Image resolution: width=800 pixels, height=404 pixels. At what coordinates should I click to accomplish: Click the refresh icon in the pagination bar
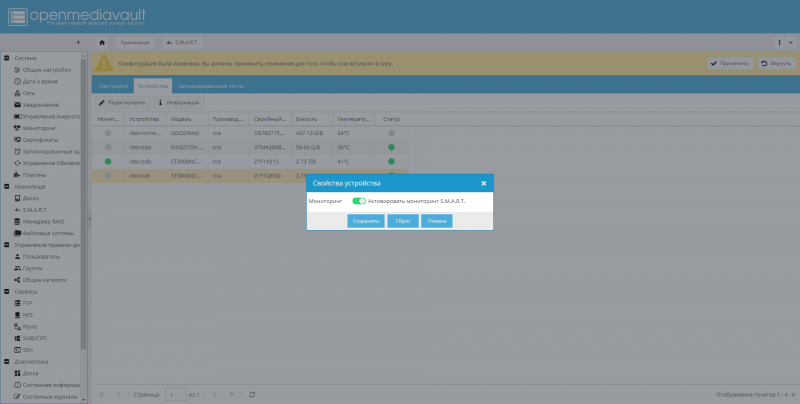pyautogui.click(x=252, y=395)
